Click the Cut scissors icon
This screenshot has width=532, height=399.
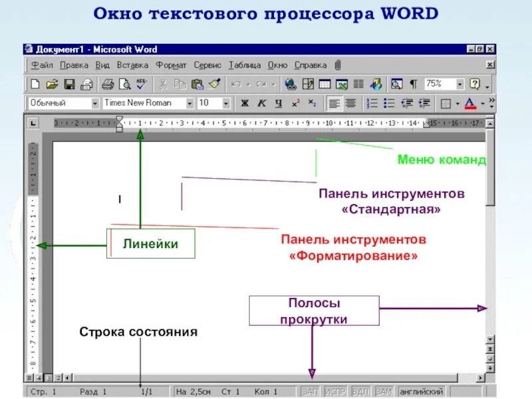pos(163,84)
